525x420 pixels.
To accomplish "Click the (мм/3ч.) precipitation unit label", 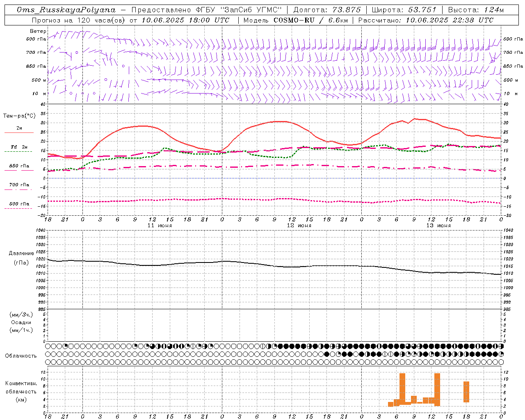I will click(21, 315).
